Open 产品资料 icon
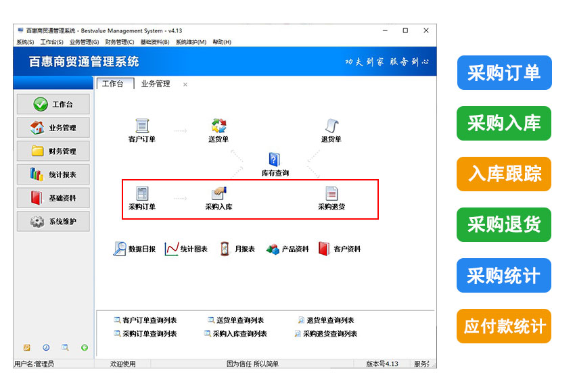575x392 pixels. 273,249
